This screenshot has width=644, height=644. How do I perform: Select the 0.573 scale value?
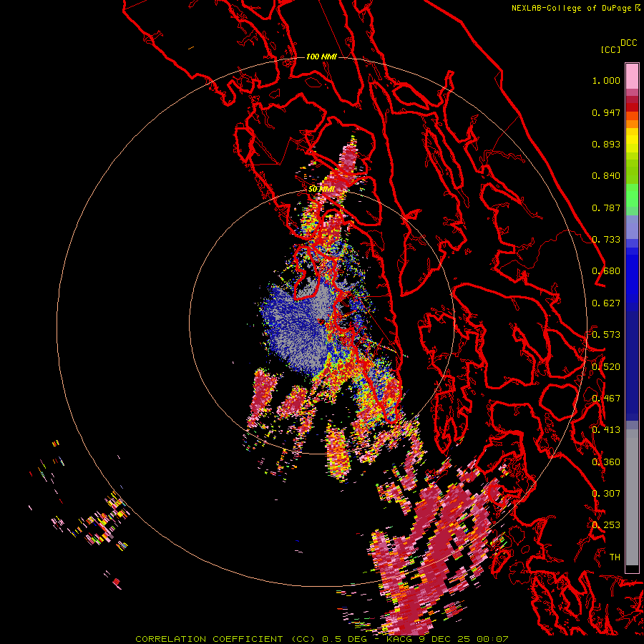606,335
